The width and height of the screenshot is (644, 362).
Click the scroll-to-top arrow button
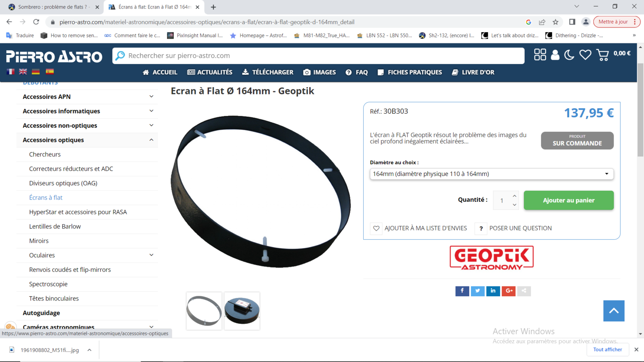tap(614, 310)
